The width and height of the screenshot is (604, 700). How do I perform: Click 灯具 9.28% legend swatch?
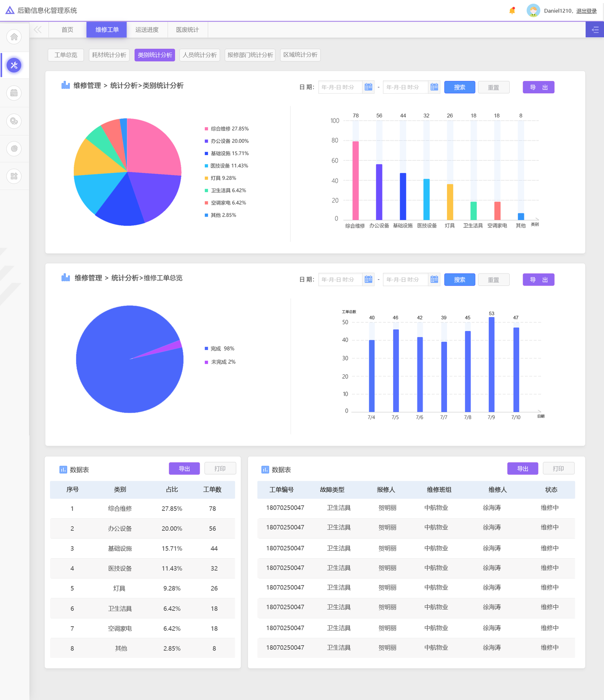pyautogui.click(x=206, y=178)
